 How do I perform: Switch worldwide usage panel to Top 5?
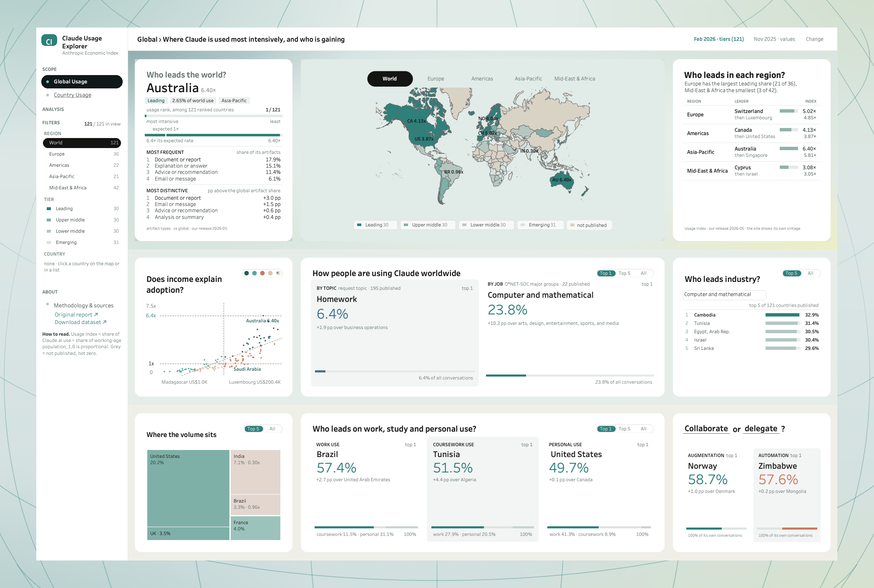pos(624,273)
